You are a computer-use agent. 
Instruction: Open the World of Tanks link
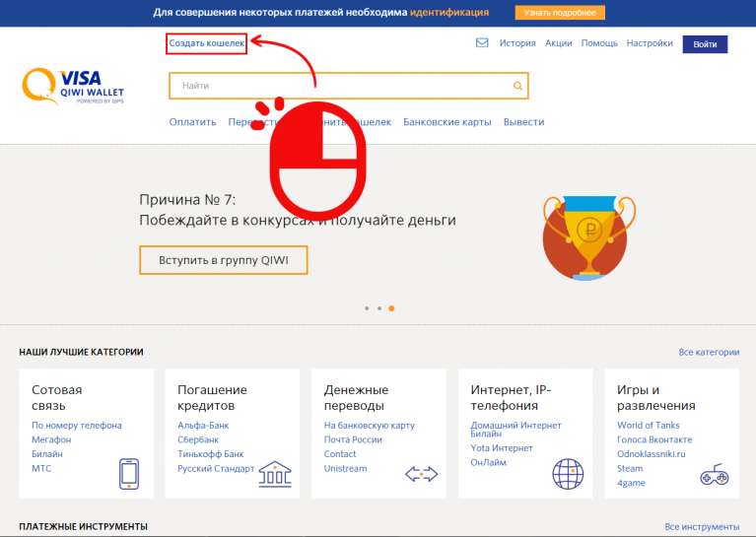point(648,425)
